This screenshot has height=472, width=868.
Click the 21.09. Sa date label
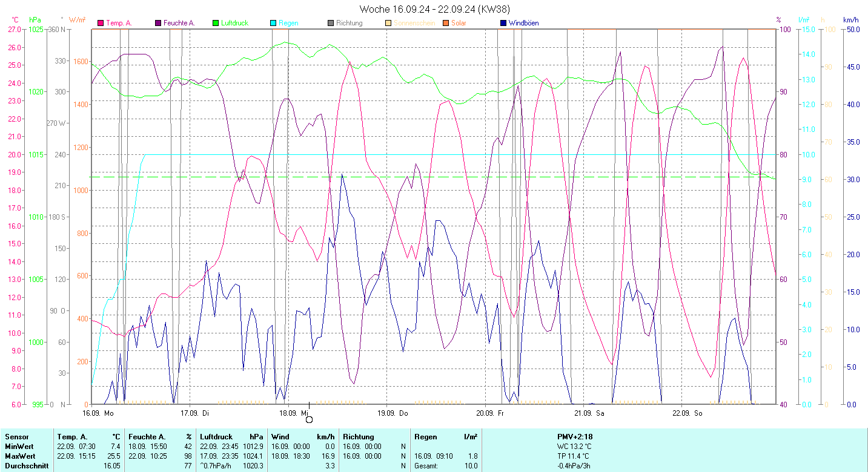point(589,413)
